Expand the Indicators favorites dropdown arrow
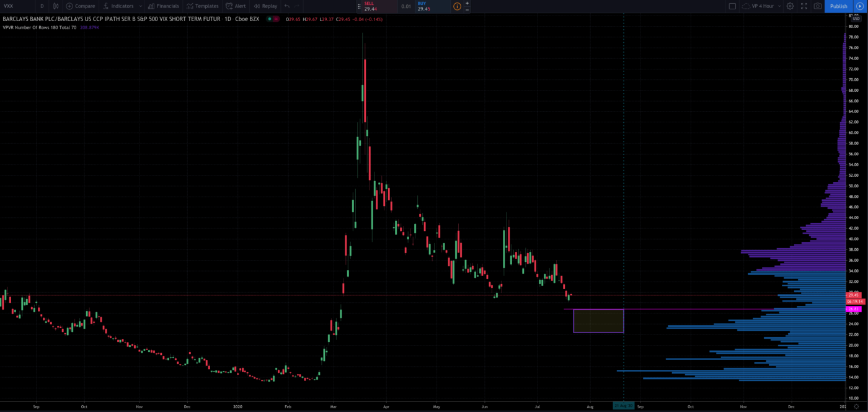 (x=141, y=6)
